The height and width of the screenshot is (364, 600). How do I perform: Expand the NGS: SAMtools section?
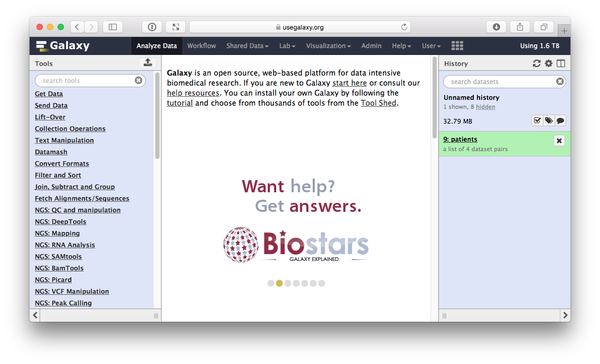[x=58, y=256]
